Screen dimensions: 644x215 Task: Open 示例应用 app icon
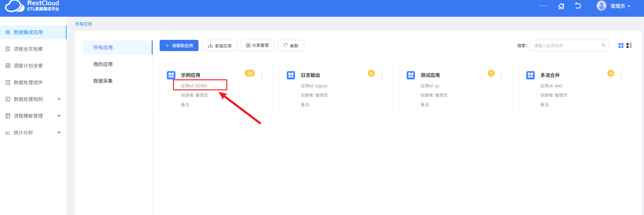[x=171, y=75]
